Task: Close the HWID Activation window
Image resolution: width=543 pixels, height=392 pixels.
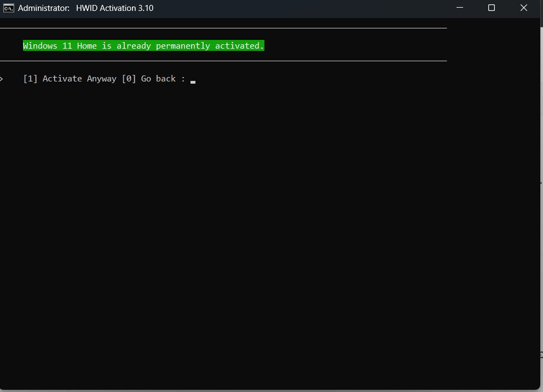Action: coord(523,8)
